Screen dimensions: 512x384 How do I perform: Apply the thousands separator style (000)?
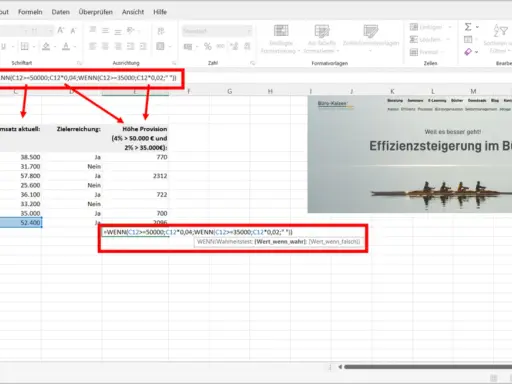coord(220,46)
